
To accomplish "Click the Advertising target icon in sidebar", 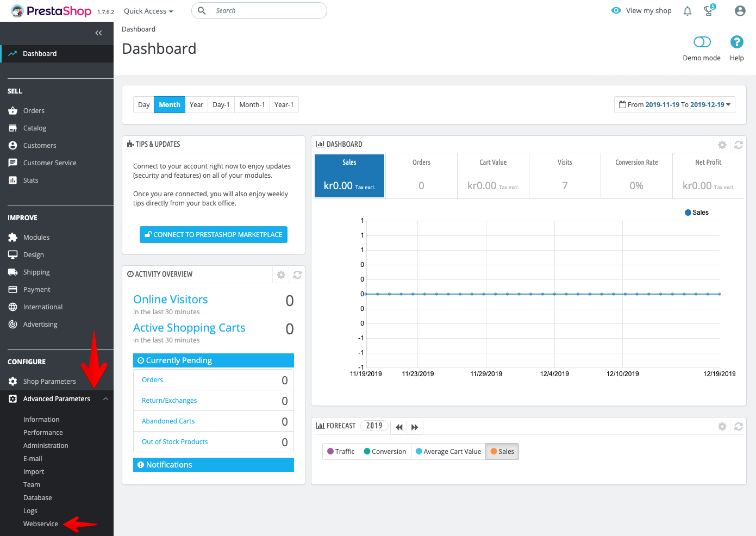I will (13, 324).
